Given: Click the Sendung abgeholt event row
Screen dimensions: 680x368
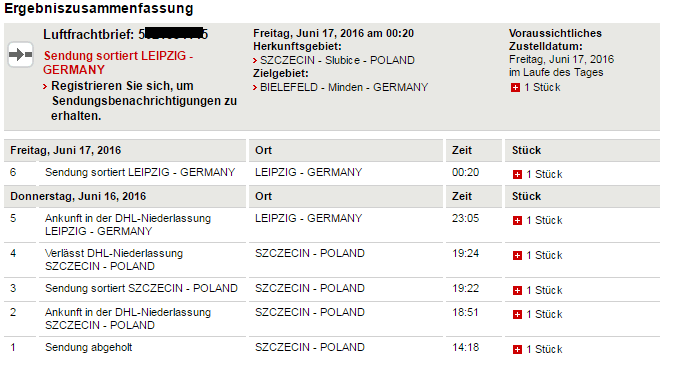Looking at the screenshot, I should point(332,348).
